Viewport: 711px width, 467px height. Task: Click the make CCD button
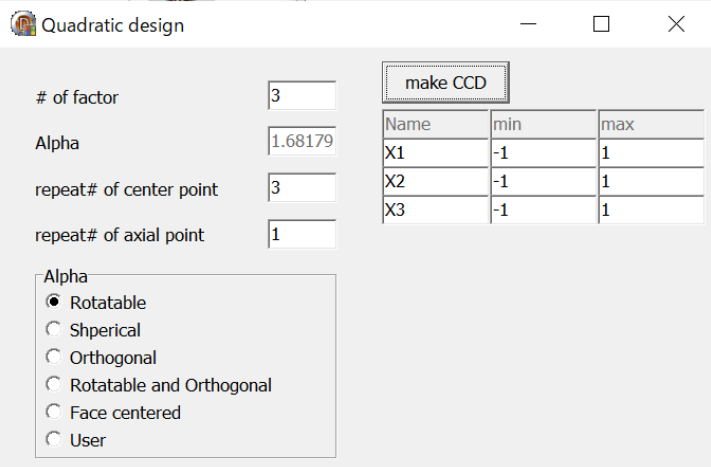446,83
